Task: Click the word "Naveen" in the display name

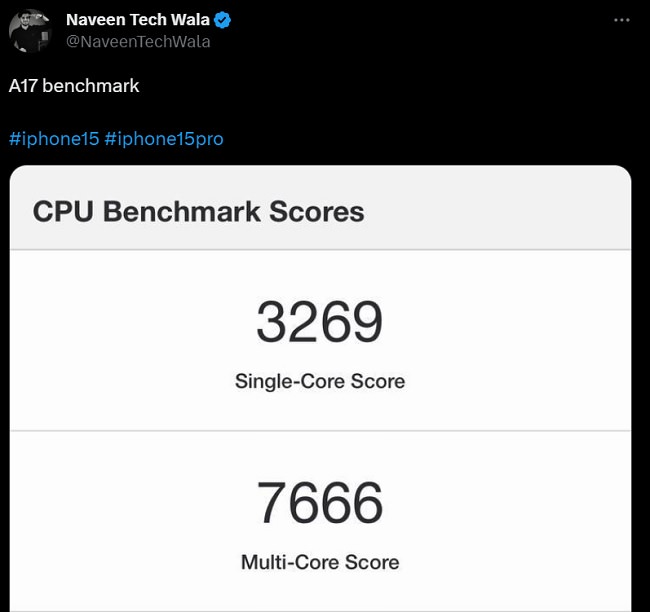Action: (x=95, y=21)
